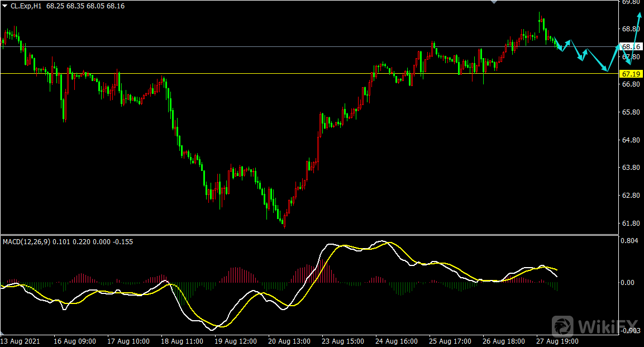Select the MACD(12,26,9) indicator label
This screenshot has height=347, width=644.
27,242
